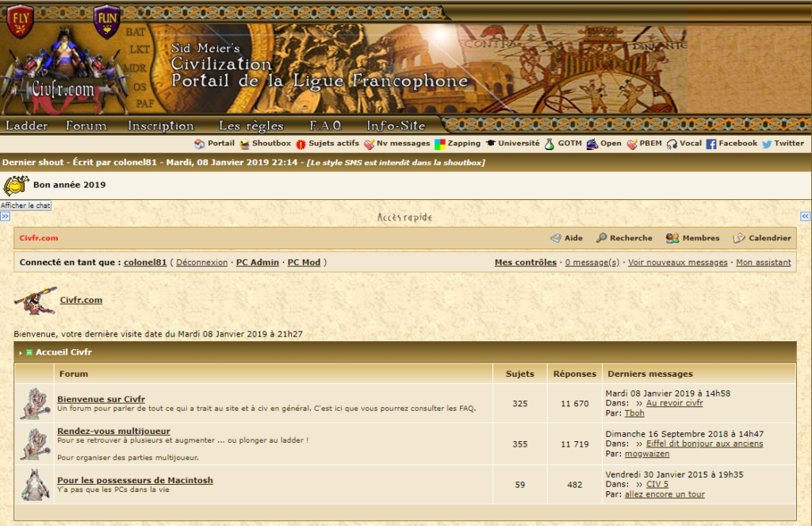Click the Civfr.com link beside warrior image

pyautogui.click(x=81, y=300)
